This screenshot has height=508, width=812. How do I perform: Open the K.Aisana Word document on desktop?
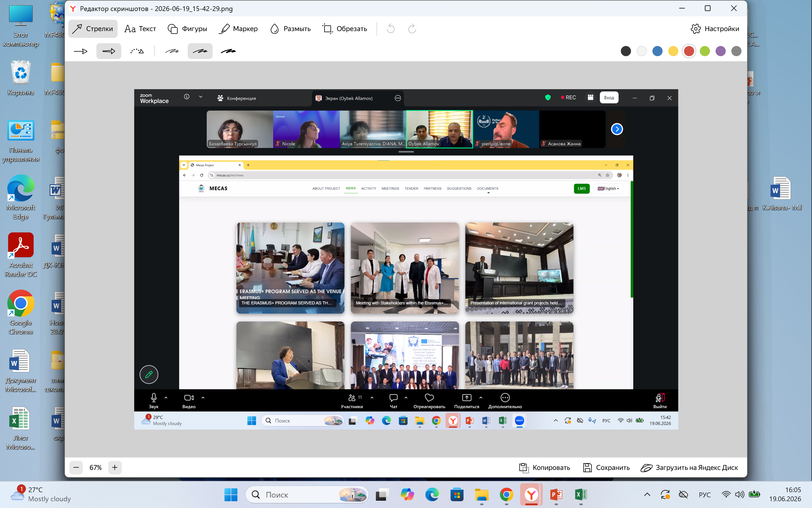[782, 193]
